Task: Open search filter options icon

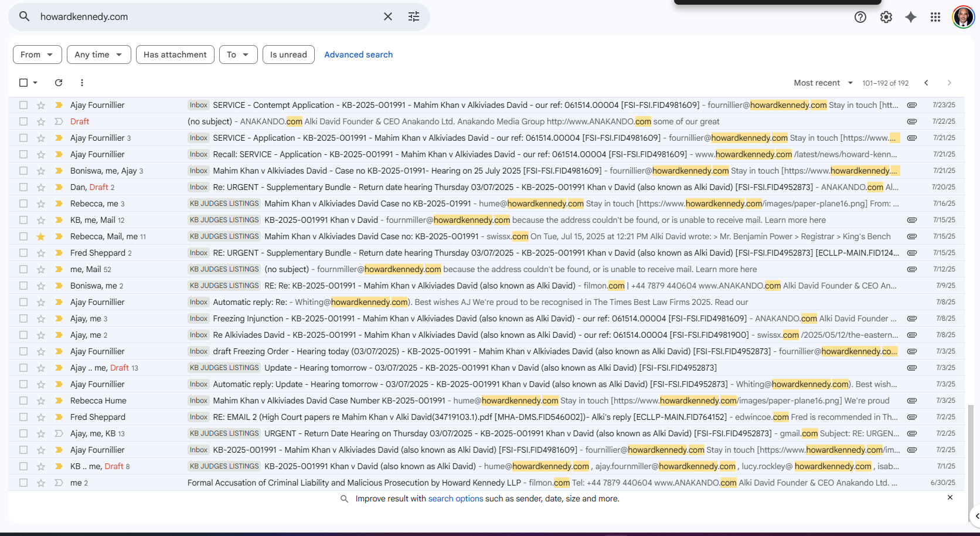Action: pos(414,16)
